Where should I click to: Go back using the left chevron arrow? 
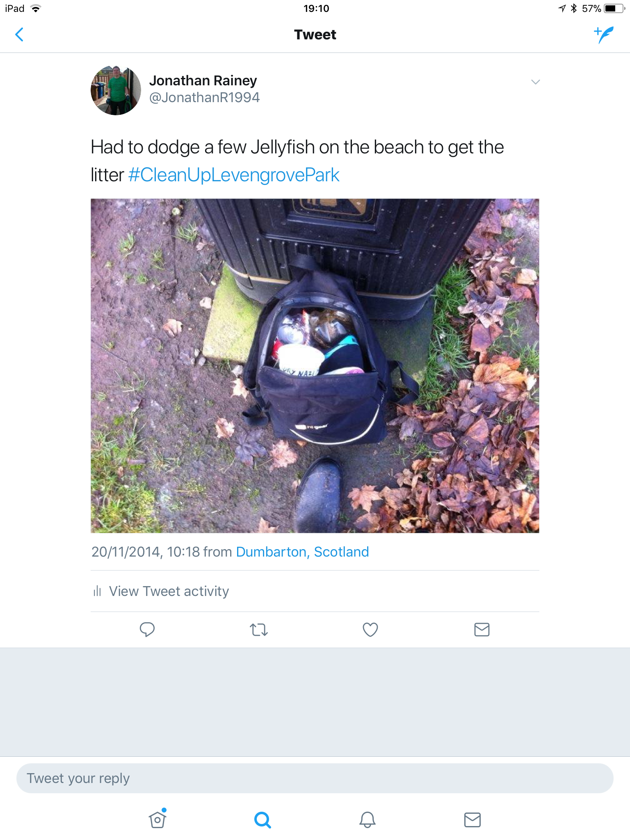click(x=19, y=34)
